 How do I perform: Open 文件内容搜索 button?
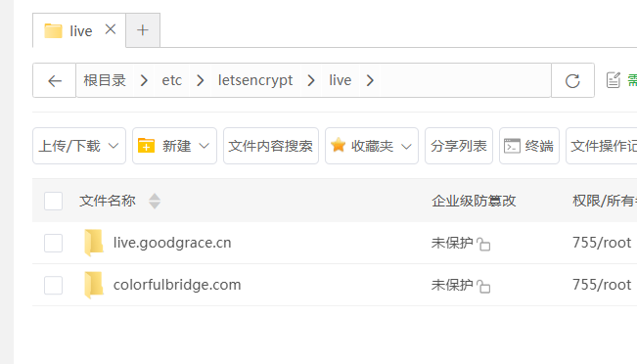click(271, 146)
